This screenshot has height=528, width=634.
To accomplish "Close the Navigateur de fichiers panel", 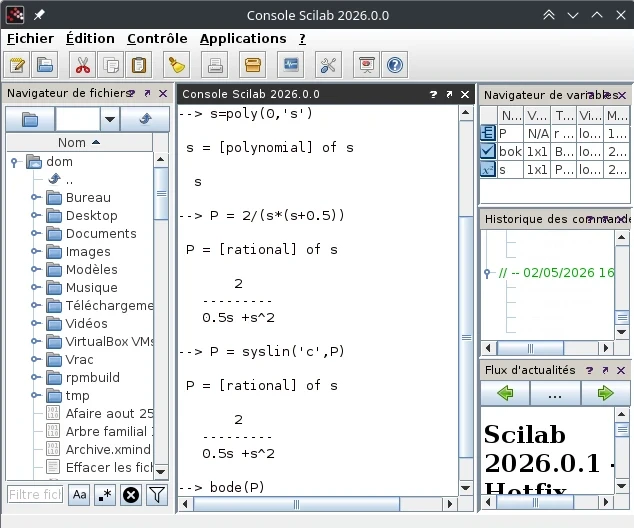I will pyautogui.click(x=163, y=93).
